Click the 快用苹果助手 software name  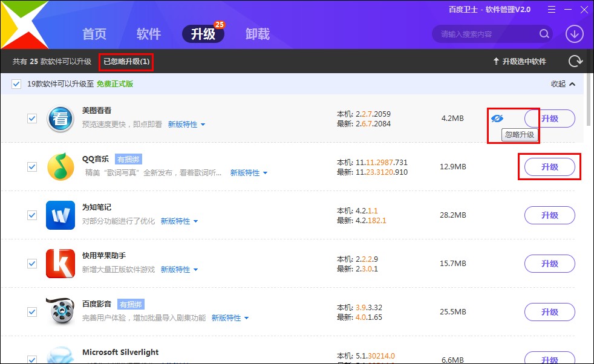click(104, 256)
